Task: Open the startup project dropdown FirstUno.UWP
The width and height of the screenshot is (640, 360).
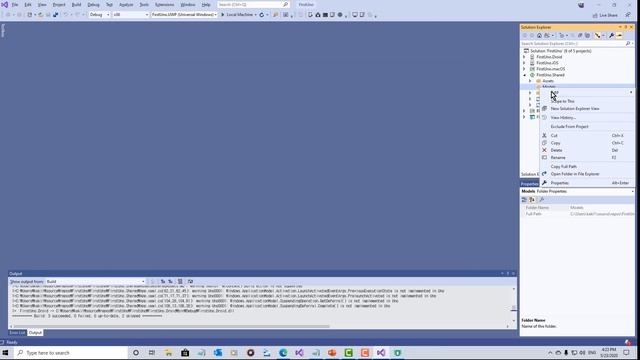Action: pyautogui.click(x=184, y=15)
